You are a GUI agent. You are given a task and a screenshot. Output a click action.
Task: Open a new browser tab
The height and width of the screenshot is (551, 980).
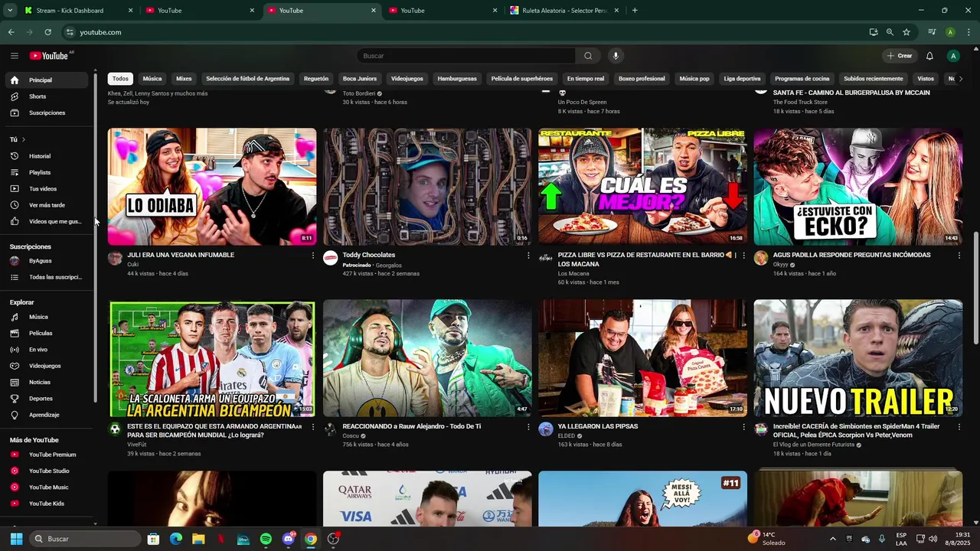pos(635,11)
